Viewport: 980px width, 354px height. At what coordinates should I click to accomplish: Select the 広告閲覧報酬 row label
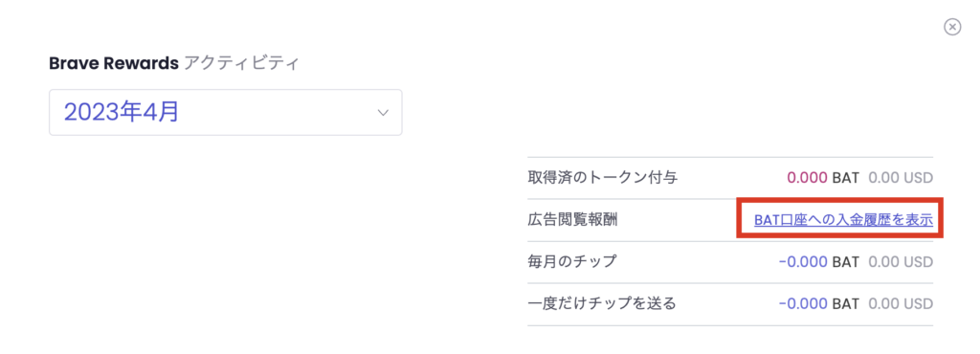click(x=572, y=220)
